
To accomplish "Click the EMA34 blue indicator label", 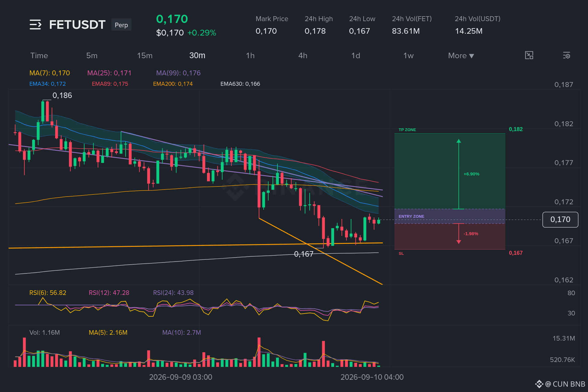I will tap(47, 84).
